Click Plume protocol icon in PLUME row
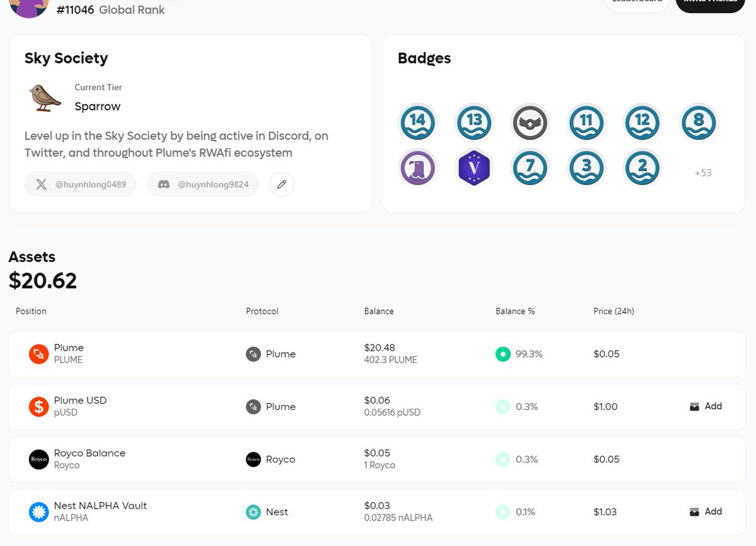Viewport: 756px width, 546px height. (253, 354)
